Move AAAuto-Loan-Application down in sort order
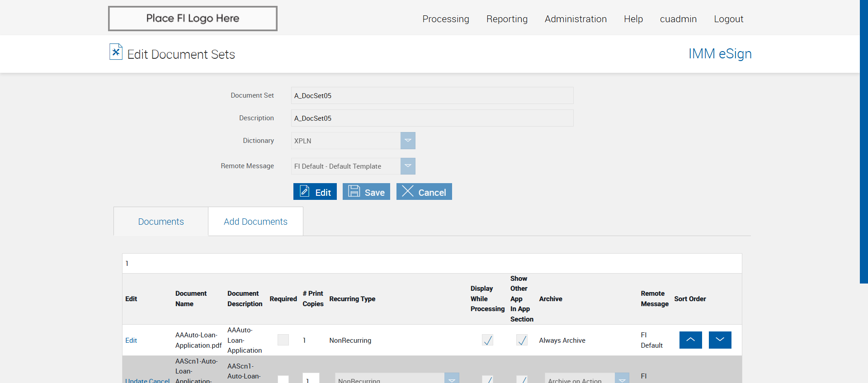868x383 pixels. pyautogui.click(x=720, y=340)
